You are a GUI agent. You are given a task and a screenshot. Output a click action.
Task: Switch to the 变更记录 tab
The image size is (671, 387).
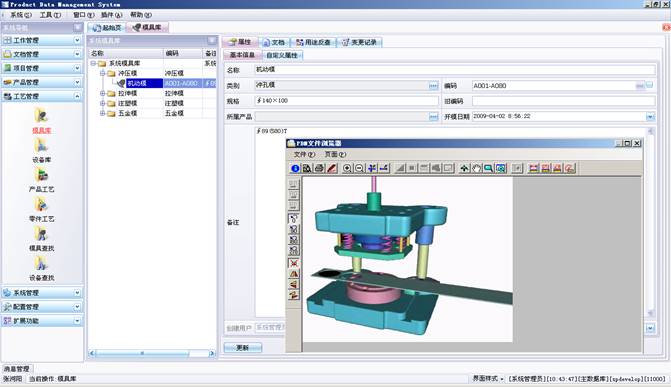[x=360, y=42]
